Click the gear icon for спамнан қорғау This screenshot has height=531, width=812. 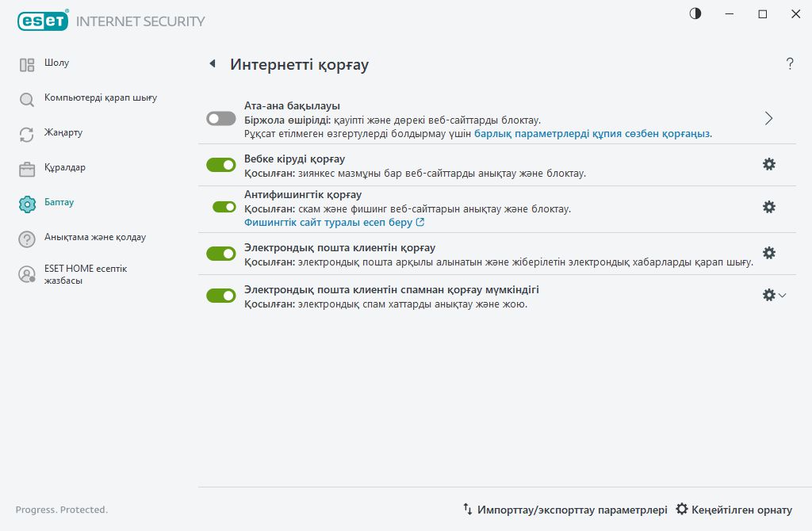coord(768,295)
